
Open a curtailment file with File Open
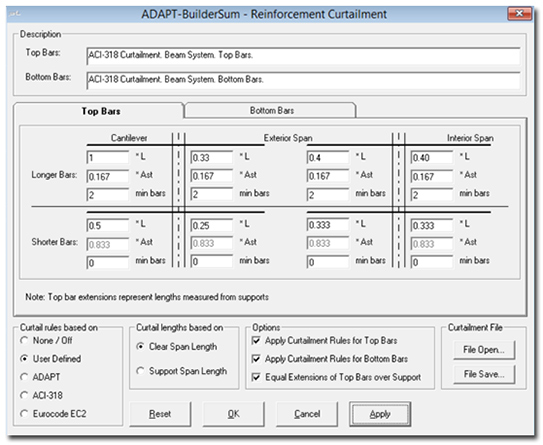coord(484,350)
